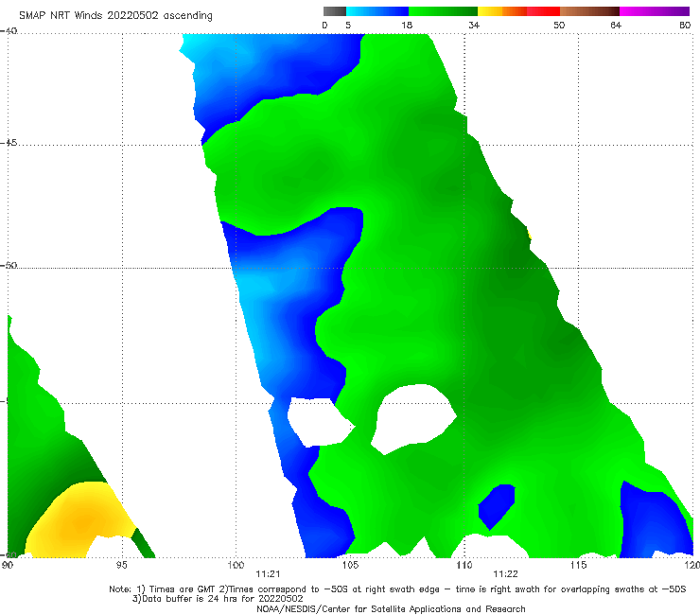The width and height of the screenshot is (700, 615).
Task: Click the note "3)Data buffer is 24 hrs for 20220502"
Action: click(218, 599)
